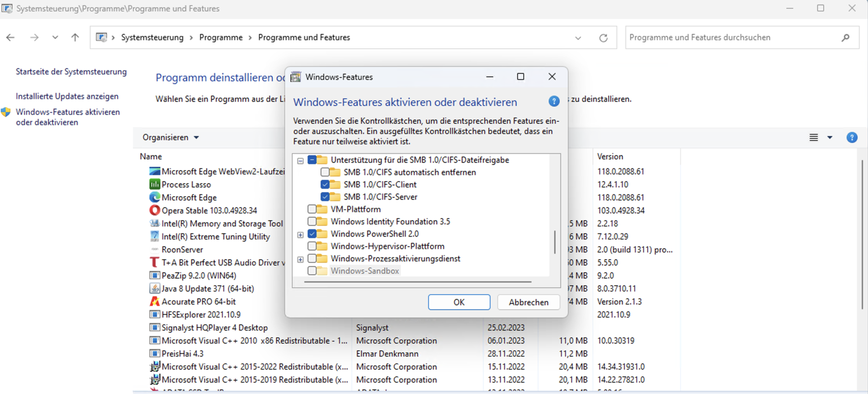Image resolution: width=868 pixels, height=394 pixels.
Task: Open recent locations dropdown chevron
Action: click(x=55, y=38)
